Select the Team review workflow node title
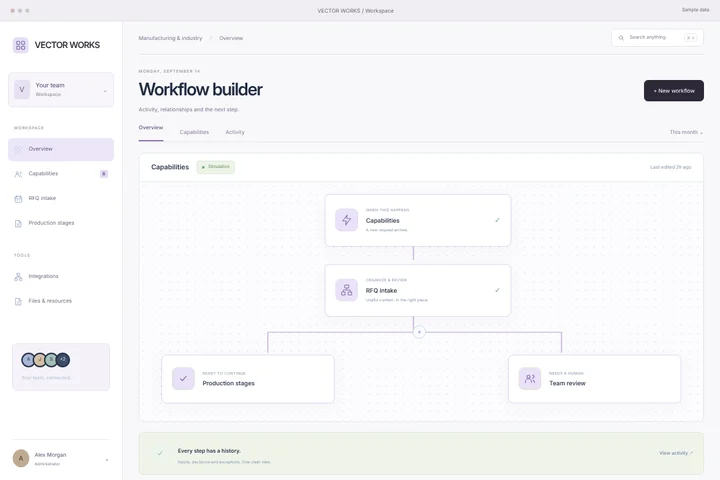 568,384
